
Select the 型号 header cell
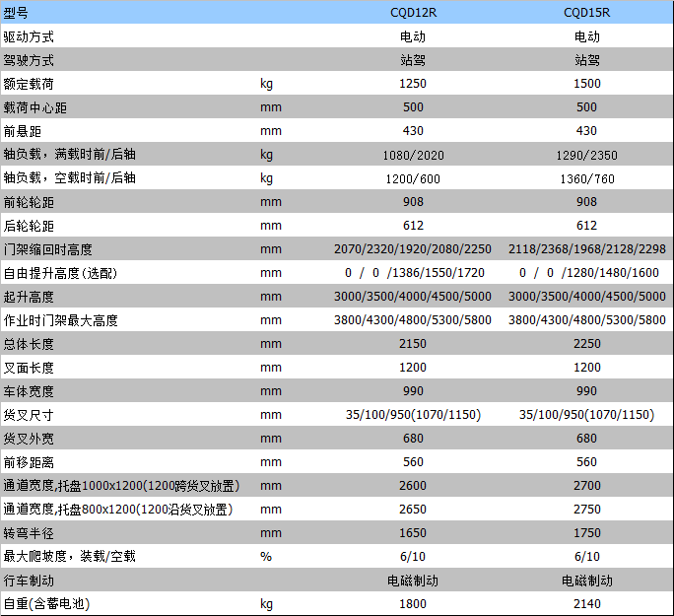(17, 13)
